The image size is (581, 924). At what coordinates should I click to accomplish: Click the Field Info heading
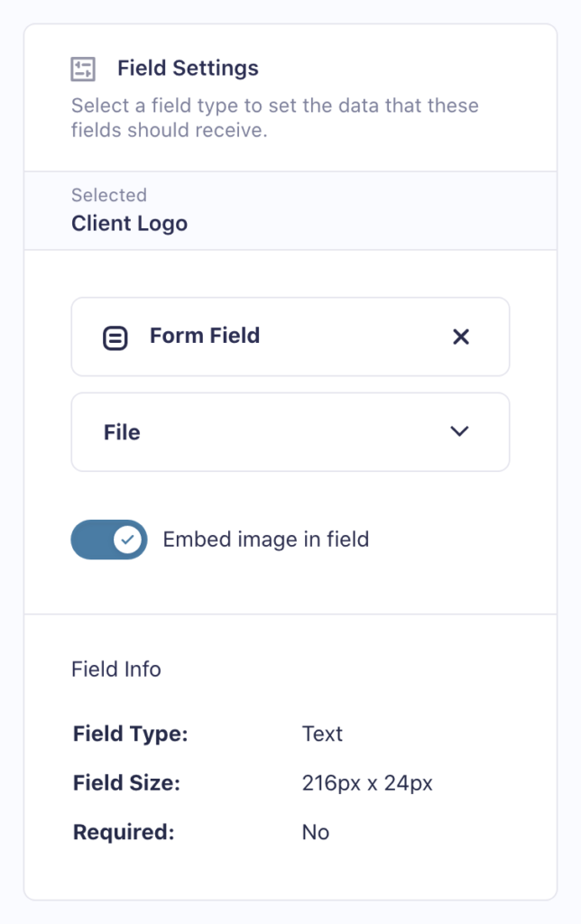[115, 669]
